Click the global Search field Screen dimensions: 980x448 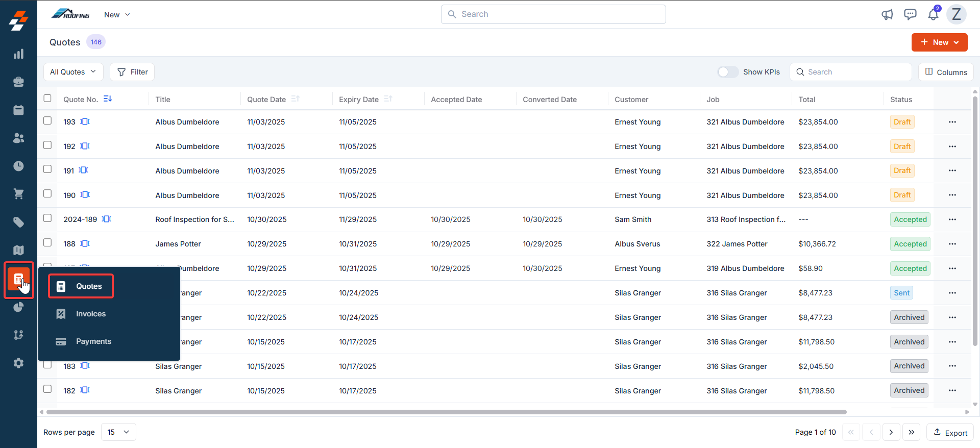click(x=553, y=14)
